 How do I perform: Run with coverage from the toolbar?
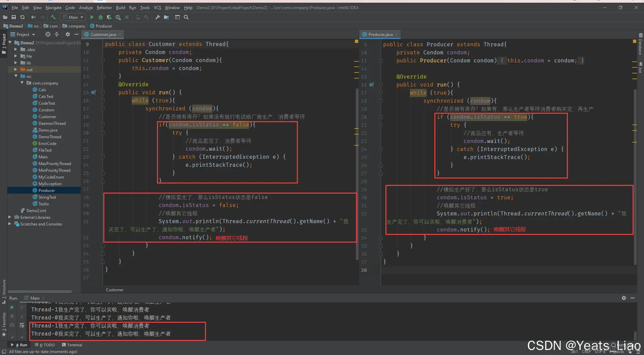coord(109,17)
